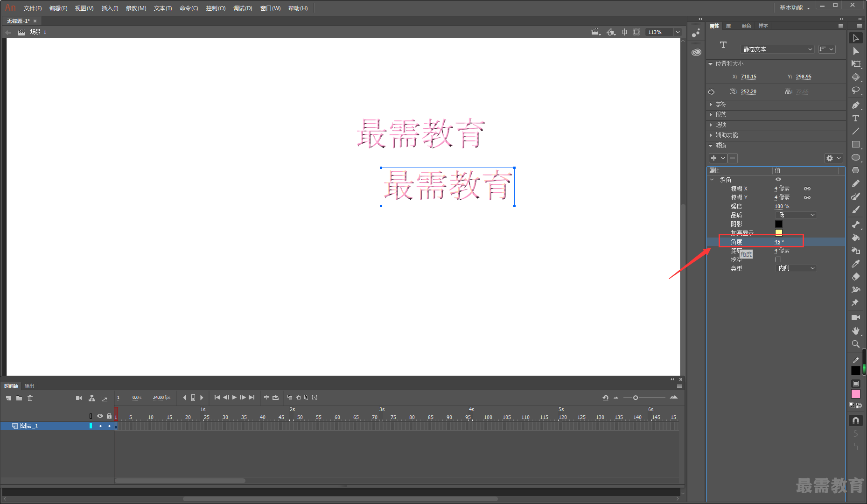Open the 类型 内侧 dropdown
The width and height of the screenshot is (867, 504).
(796, 268)
